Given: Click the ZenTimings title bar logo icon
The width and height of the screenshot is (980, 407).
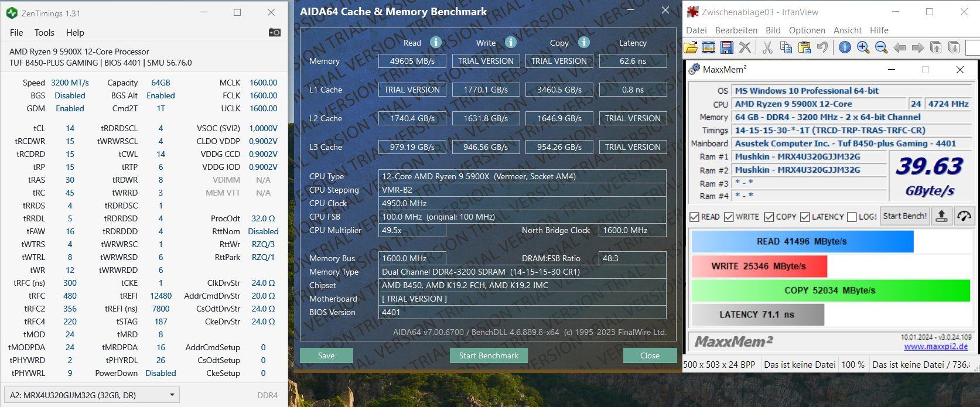Looking at the screenshot, I should point(11,13).
